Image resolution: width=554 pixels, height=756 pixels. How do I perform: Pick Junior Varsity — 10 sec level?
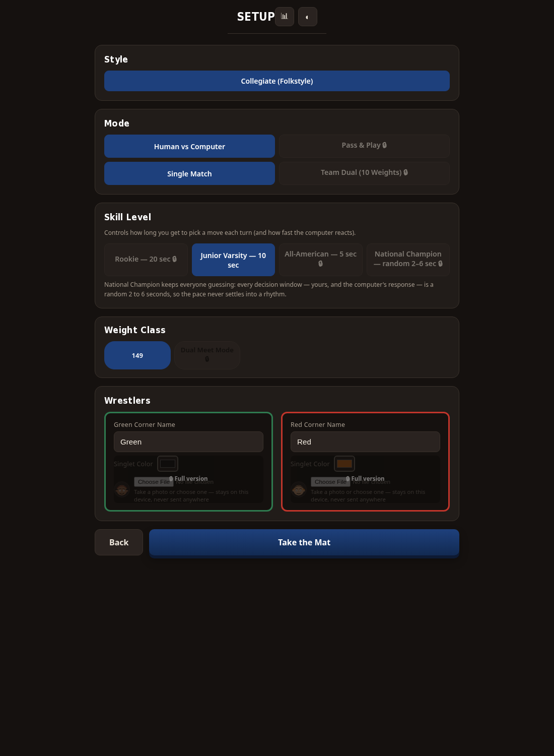pyautogui.click(x=233, y=260)
